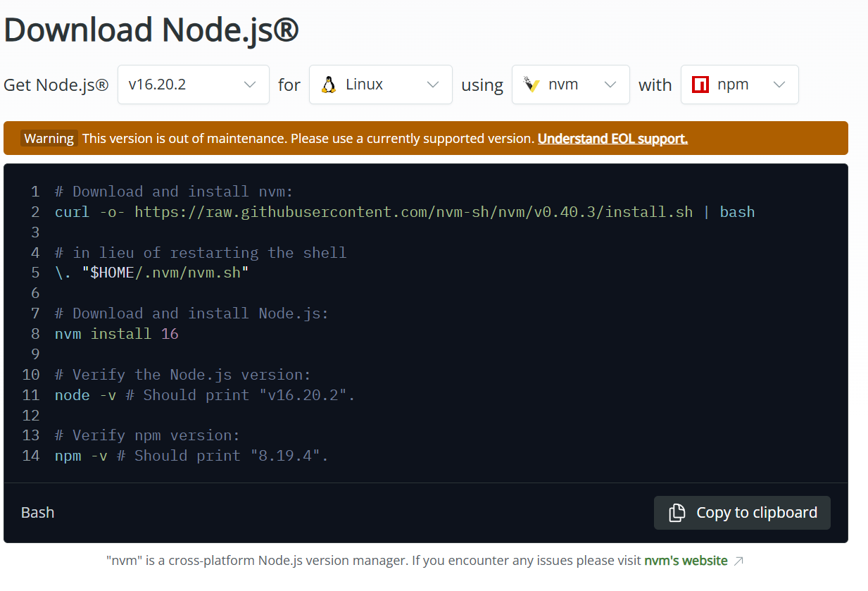The width and height of the screenshot is (868, 591).
Task: Open the Understand EOL support link
Action: 612,139
